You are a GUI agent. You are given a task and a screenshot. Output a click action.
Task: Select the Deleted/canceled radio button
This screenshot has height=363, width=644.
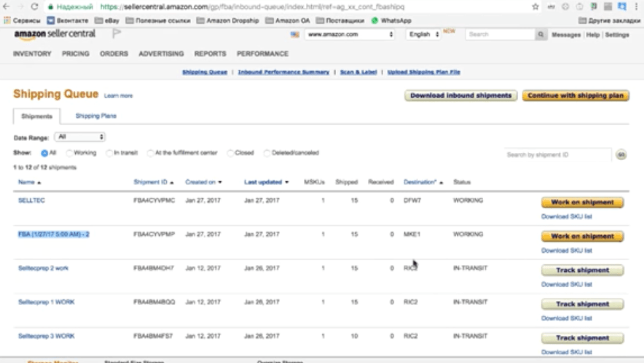pyautogui.click(x=266, y=153)
